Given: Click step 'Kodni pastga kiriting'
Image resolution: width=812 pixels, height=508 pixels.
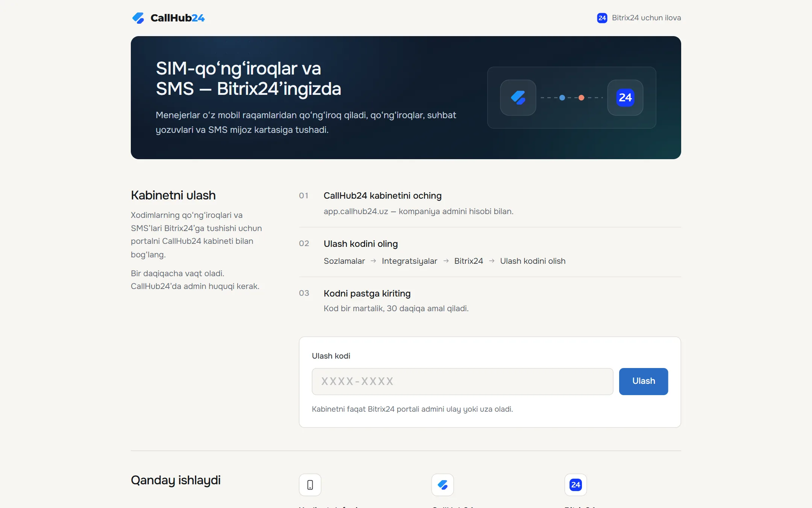Looking at the screenshot, I should 367,294.
